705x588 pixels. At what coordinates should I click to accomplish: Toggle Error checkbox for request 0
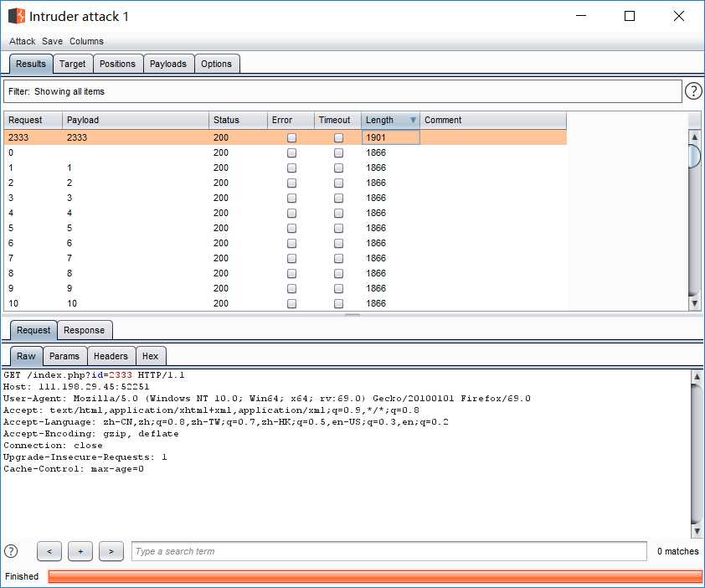[x=291, y=153]
